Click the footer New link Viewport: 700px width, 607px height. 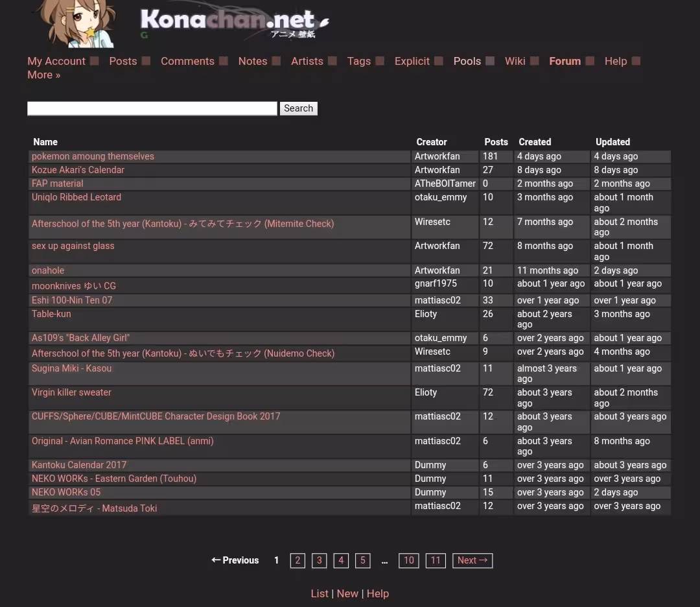[x=348, y=594]
